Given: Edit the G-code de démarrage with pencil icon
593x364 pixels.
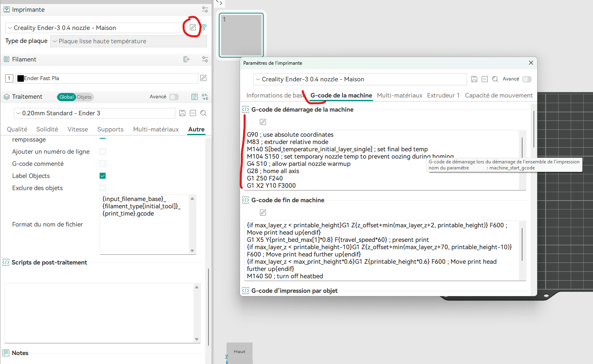Looking at the screenshot, I should click(x=263, y=122).
